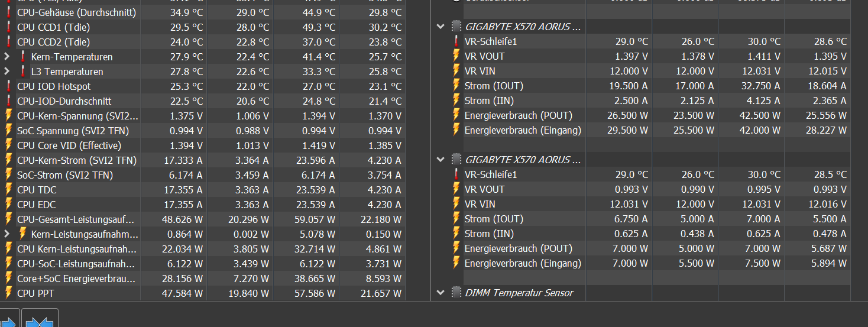Click the 1.375 V CPU-Kern-Spannung value
This screenshot has height=327, width=868.
coord(186,116)
